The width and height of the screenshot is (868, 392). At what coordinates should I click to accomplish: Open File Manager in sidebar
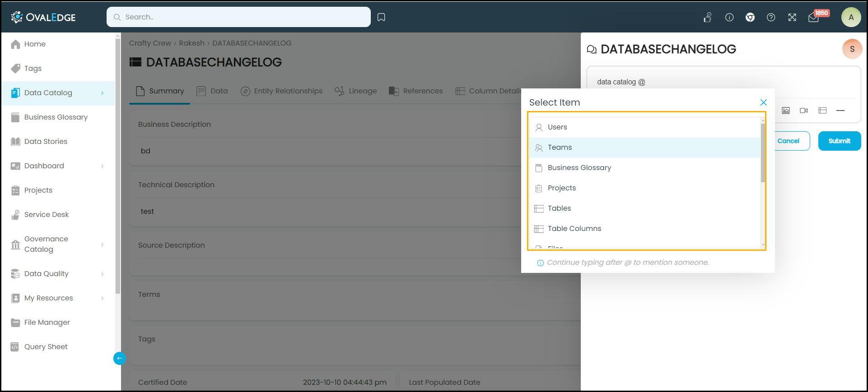58,322
